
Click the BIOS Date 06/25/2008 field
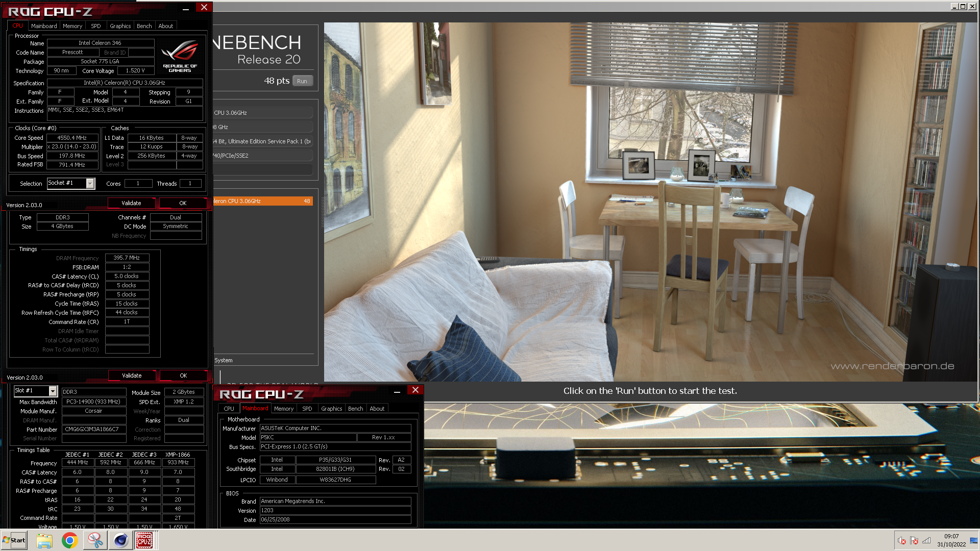(335, 519)
